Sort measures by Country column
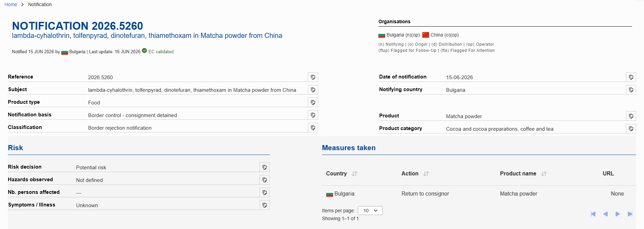This screenshot has width=644, height=229. tap(355, 174)
